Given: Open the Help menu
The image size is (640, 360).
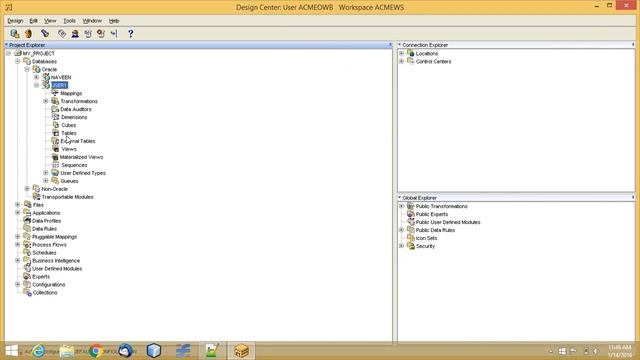Looking at the screenshot, I should (x=114, y=21).
